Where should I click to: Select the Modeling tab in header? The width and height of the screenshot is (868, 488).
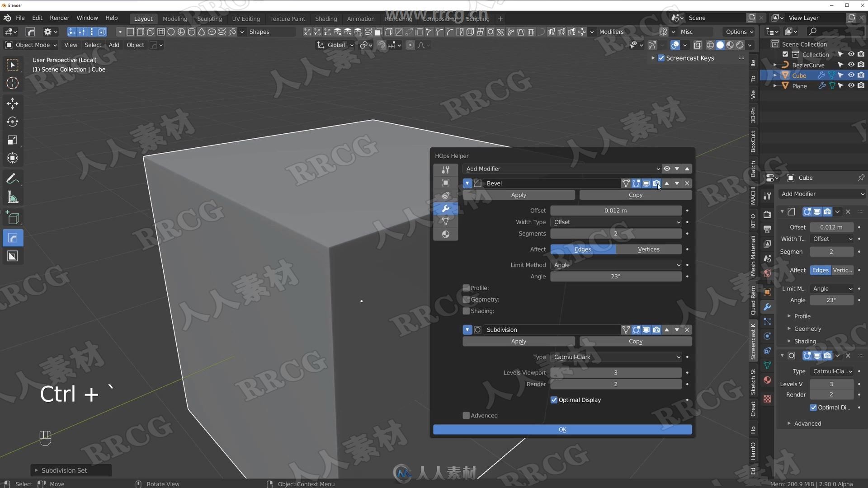(x=175, y=19)
